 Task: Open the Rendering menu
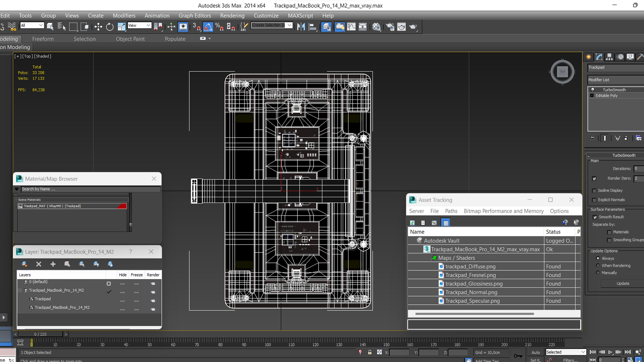pos(232,15)
